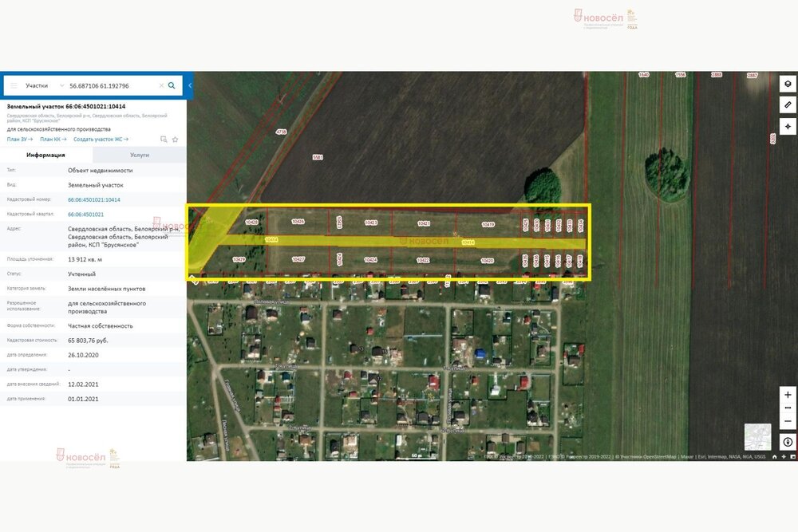798x532 pixels.
Task: Click the date value 26.10.2020
Action: (83, 355)
